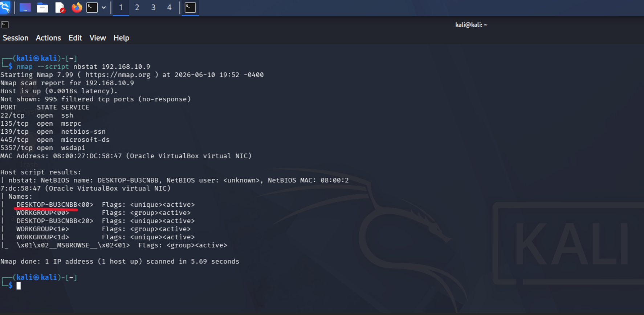This screenshot has height=315, width=644.
Task: Expand the terminal launcher dropdown arrow
Action: click(x=104, y=8)
